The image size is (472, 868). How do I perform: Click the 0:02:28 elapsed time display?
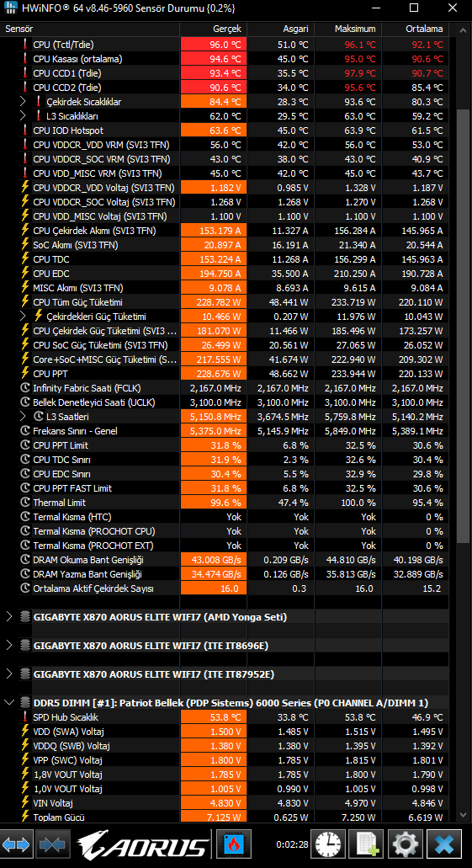point(292,844)
